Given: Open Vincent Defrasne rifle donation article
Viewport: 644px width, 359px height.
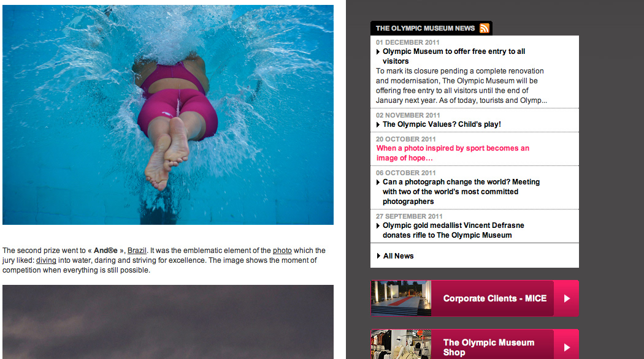Looking at the screenshot, I should pos(453,230).
